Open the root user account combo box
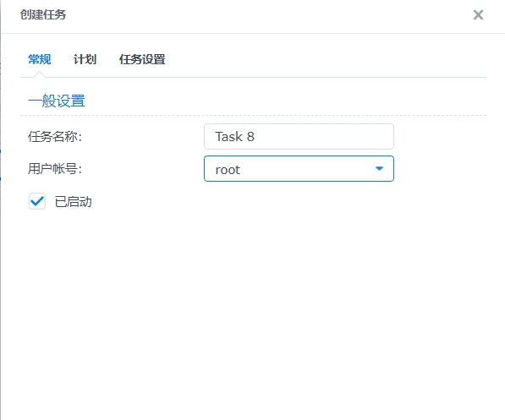 pos(299,169)
